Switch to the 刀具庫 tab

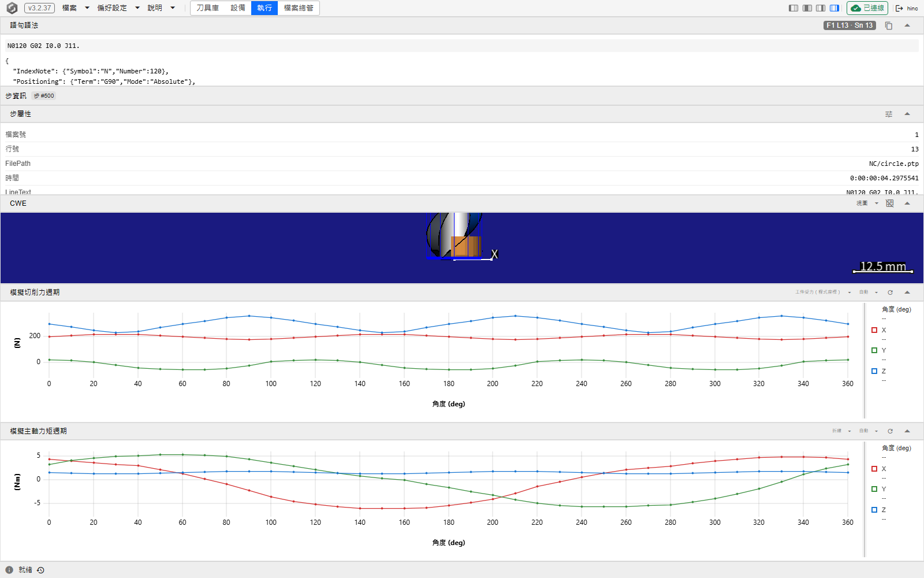pyautogui.click(x=207, y=8)
